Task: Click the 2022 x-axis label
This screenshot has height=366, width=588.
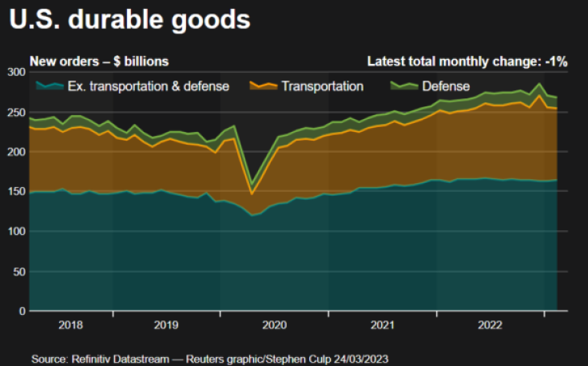Action: pyautogui.click(x=490, y=324)
